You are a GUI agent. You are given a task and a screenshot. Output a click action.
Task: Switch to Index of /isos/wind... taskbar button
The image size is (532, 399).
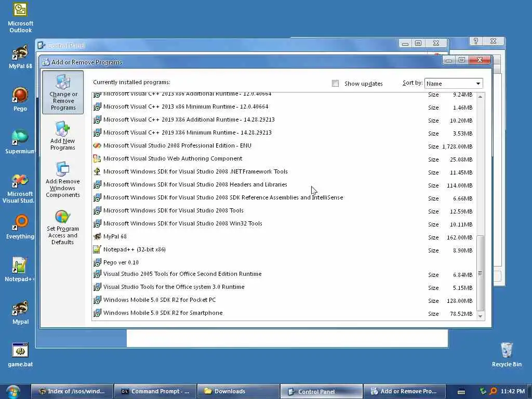(73, 391)
